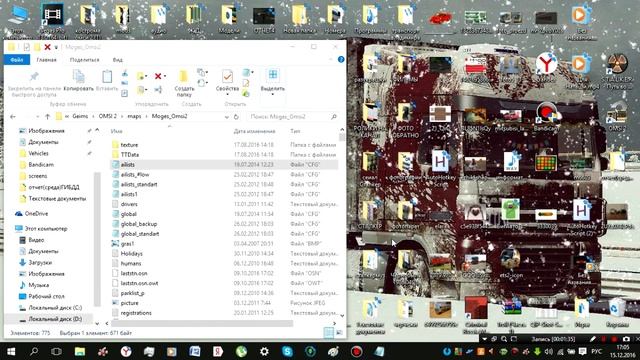Viewport: 640px width, 360px height.
Task: Click the Up one level arrow
Action: (x=47, y=117)
